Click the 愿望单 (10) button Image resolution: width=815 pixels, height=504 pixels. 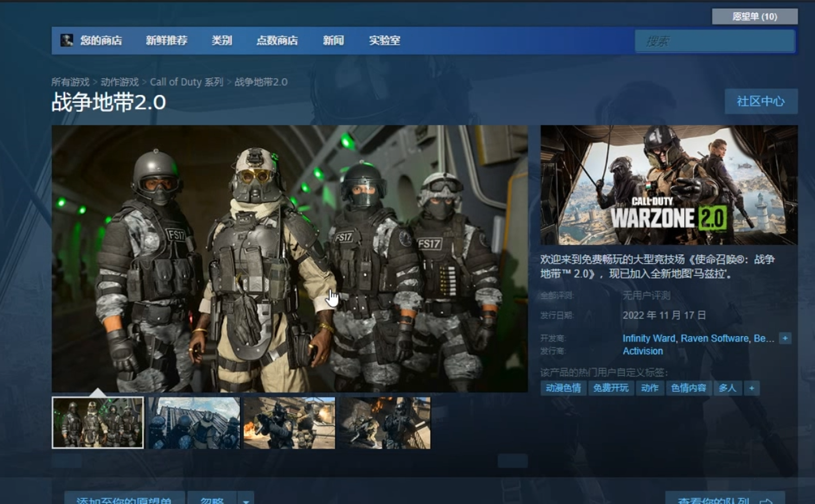click(754, 17)
